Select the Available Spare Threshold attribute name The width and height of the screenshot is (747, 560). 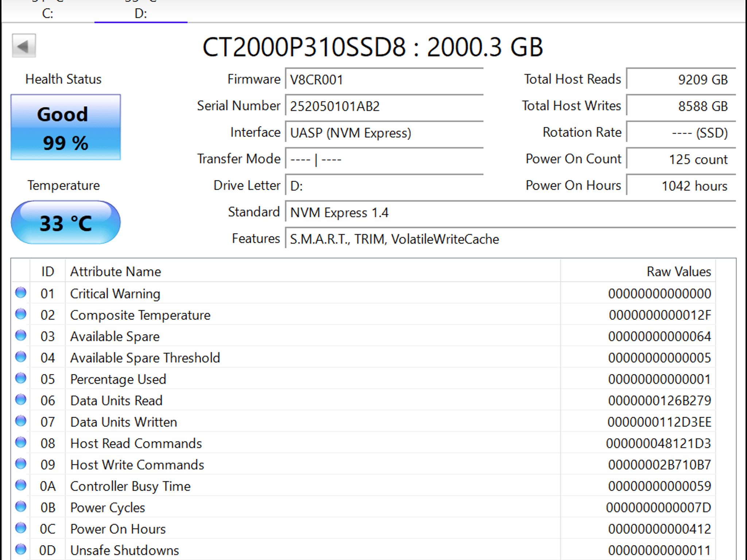point(145,358)
